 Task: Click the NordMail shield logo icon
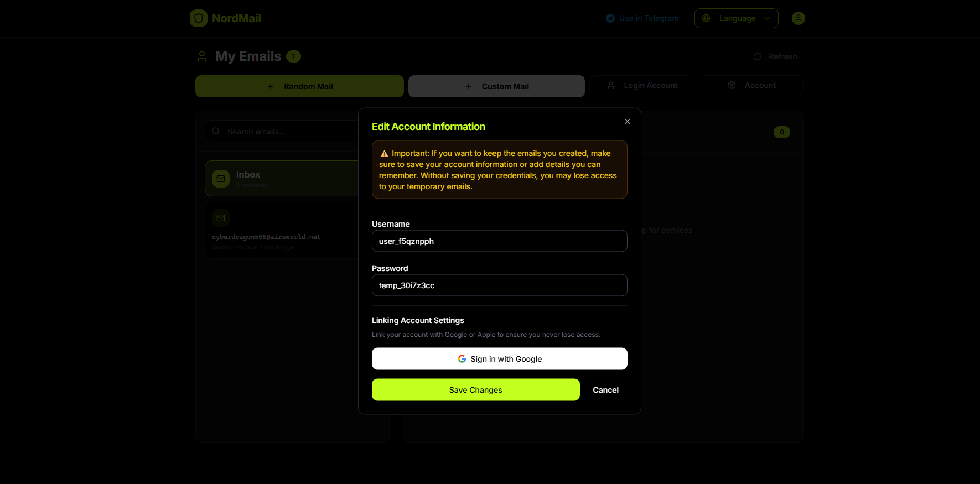tap(199, 18)
